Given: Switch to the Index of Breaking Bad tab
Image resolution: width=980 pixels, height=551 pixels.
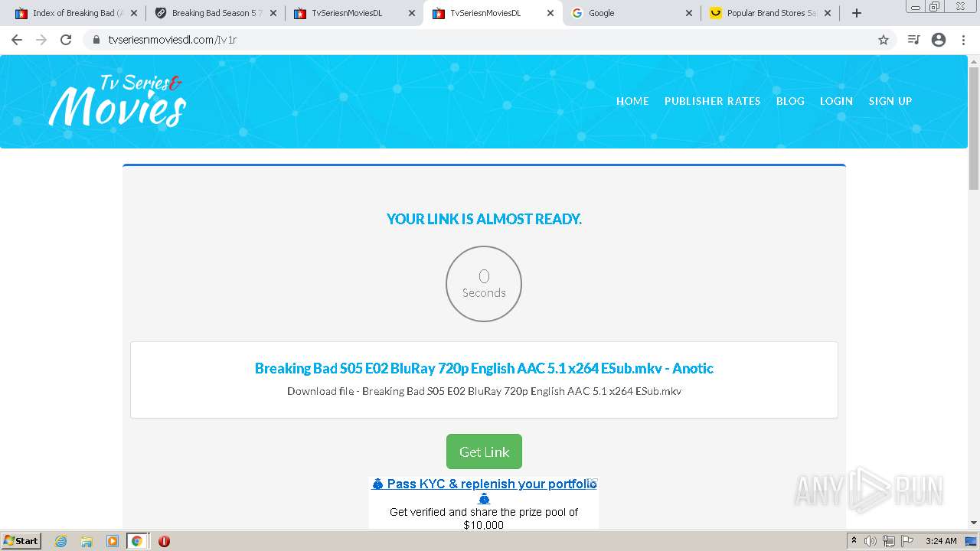Looking at the screenshot, I should click(75, 13).
